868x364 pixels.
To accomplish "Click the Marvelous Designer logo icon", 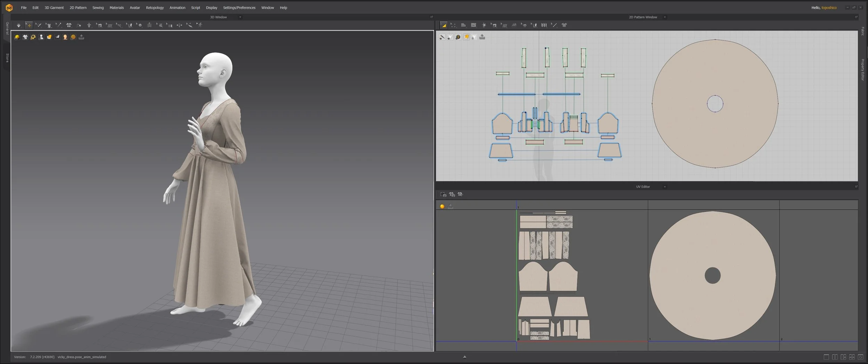I will click(9, 8).
